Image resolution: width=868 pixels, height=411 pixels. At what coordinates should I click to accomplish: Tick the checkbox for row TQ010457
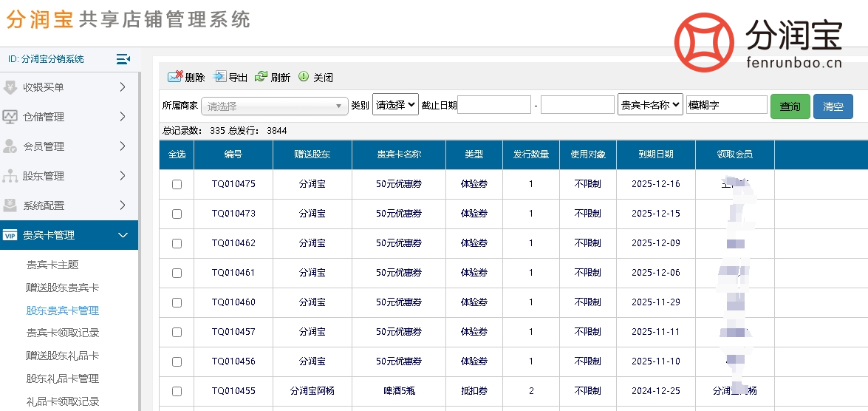[177, 333]
